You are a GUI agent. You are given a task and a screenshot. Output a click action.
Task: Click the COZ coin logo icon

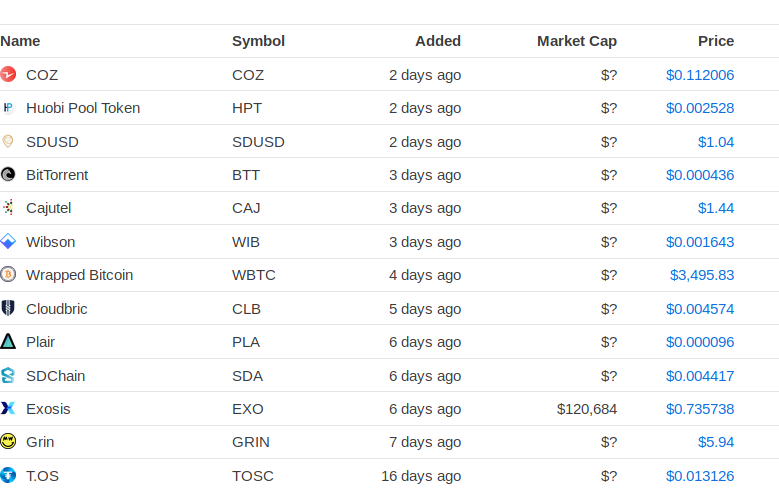(x=8, y=74)
